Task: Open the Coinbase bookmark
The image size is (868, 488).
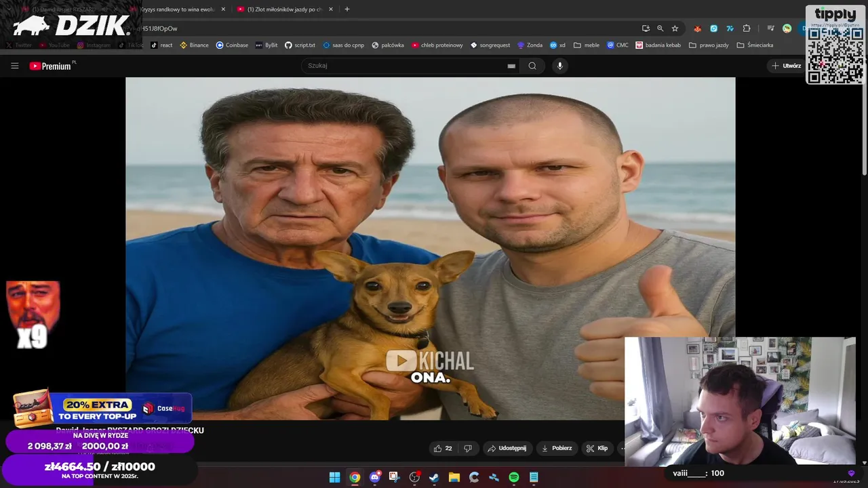Action: (x=232, y=45)
